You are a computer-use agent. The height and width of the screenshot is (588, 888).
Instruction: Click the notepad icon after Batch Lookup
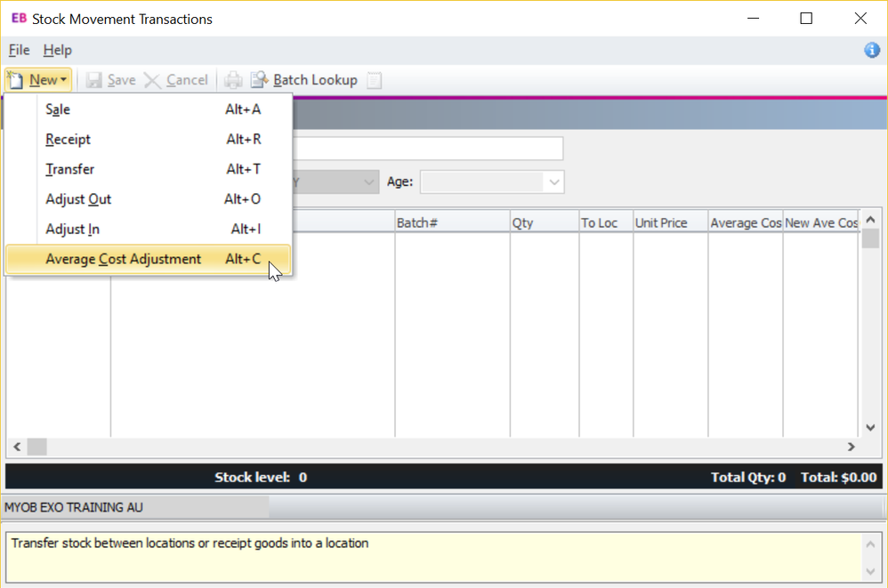tap(375, 80)
